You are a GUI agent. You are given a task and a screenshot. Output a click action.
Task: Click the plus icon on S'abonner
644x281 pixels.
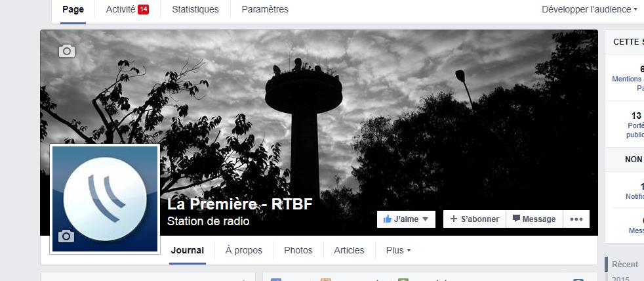pos(454,219)
